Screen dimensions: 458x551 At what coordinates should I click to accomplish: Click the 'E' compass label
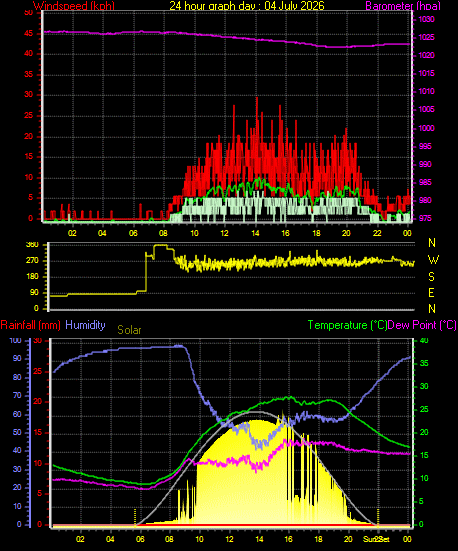pos(432,292)
